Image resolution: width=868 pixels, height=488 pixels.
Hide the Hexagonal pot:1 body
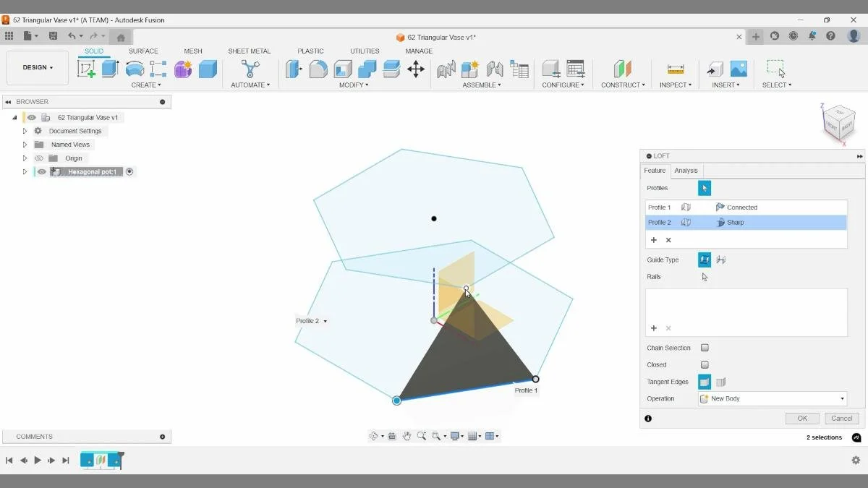pyautogui.click(x=41, y=171)
